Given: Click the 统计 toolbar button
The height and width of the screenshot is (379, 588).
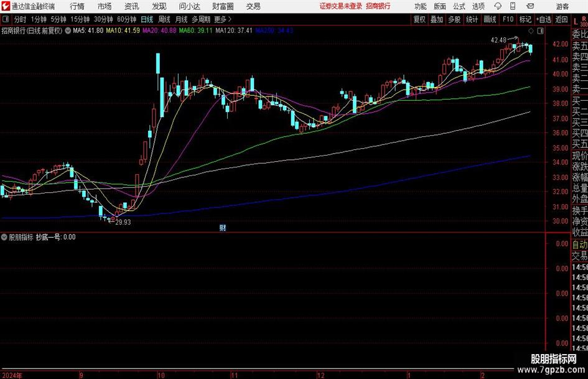Looking at the screenshot, I should (472, 19).
